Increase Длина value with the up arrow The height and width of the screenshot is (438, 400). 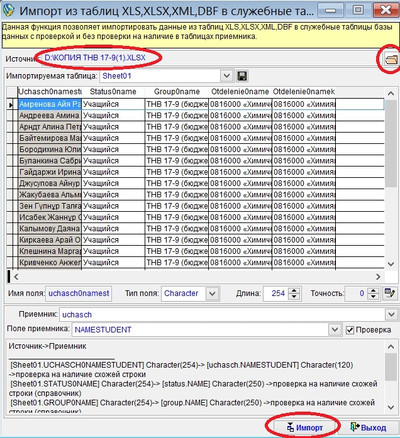(294, 290)
